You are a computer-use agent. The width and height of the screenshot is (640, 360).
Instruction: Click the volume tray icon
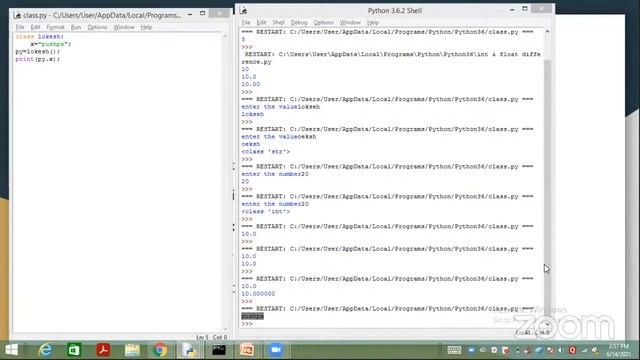560,350
